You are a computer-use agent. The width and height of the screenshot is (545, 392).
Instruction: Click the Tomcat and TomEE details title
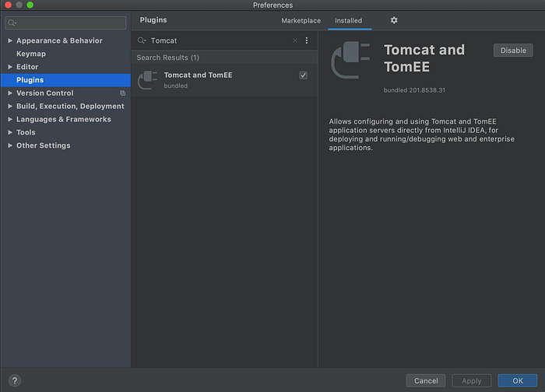pyautogui.click(x=424, y=58)
